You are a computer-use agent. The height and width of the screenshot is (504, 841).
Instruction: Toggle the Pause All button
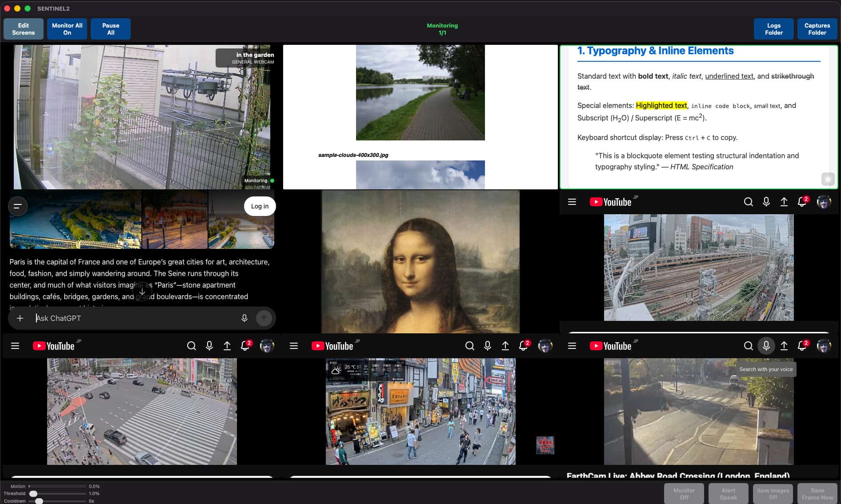click(111, 29)
